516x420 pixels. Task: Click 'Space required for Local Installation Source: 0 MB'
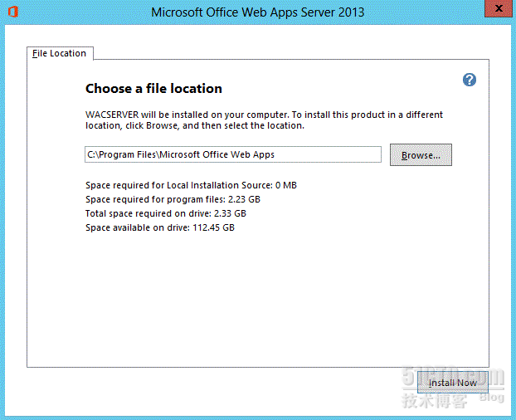tap(191, 185)
